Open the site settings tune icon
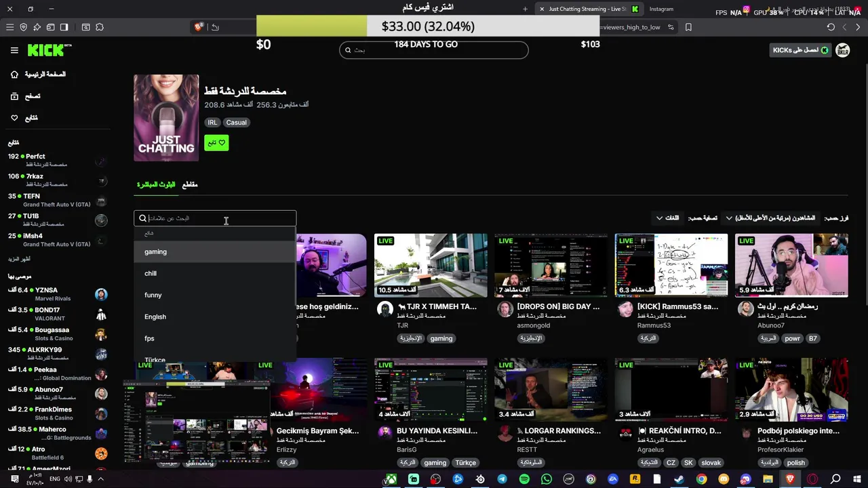 pyautogui.click(x=671, y=27)
